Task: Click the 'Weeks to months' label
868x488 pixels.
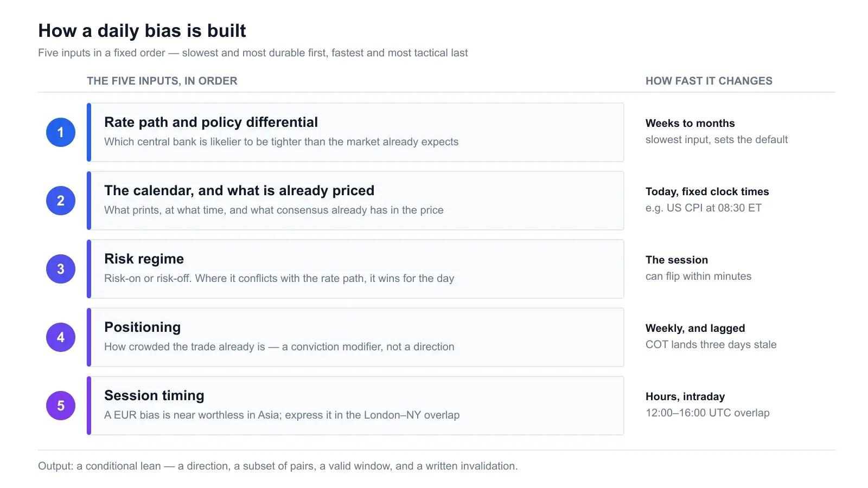Action: (690, 123)
